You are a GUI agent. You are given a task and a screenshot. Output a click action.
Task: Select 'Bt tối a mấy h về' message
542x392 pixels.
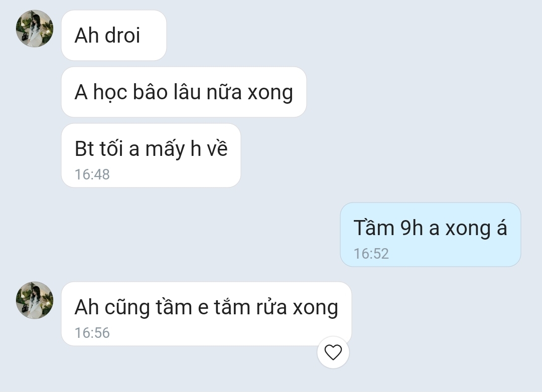coord(151,155)
